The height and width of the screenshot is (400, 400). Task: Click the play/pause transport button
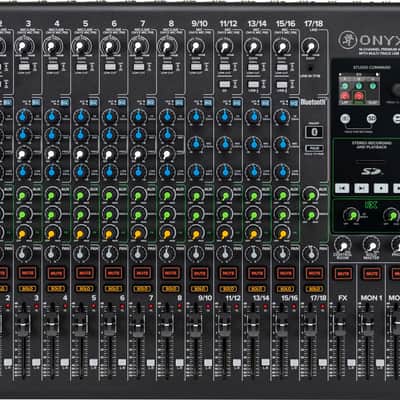[361, 188]
